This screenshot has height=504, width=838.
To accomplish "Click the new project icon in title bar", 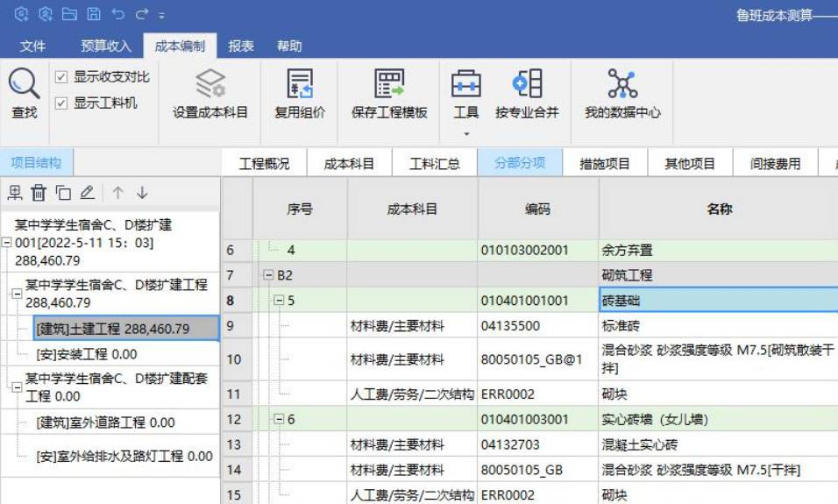I will 21,14.
